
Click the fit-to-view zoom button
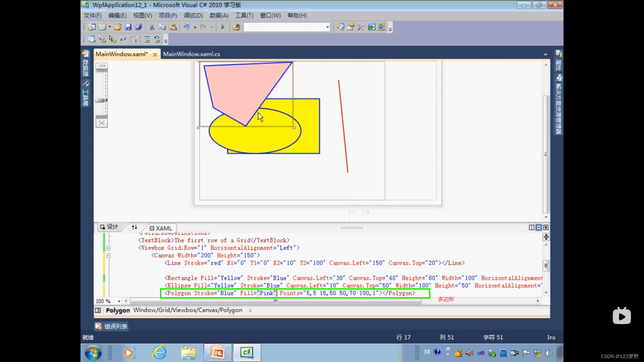click(x=102, y=123)
